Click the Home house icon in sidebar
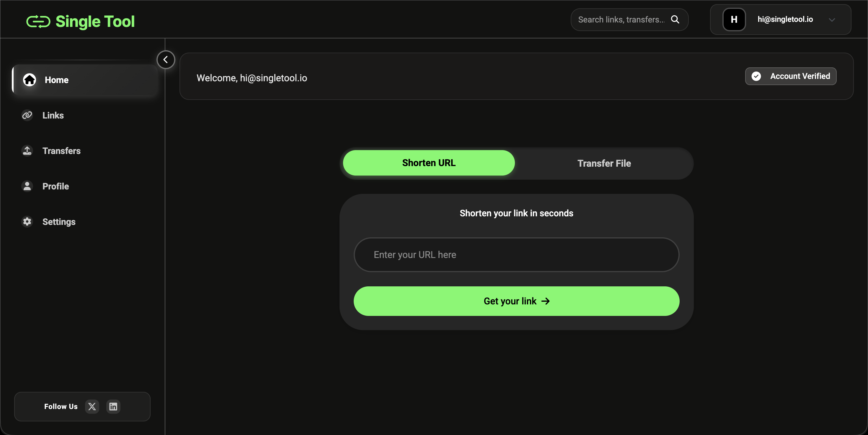This screenshot has height=435, width=868. (29, 80)
